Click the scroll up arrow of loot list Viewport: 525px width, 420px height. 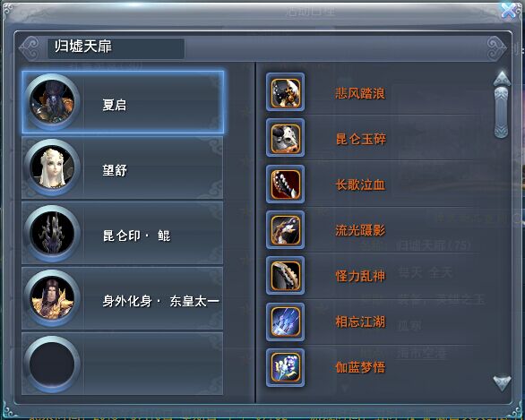pyautogui.click(x=502, y=78)
